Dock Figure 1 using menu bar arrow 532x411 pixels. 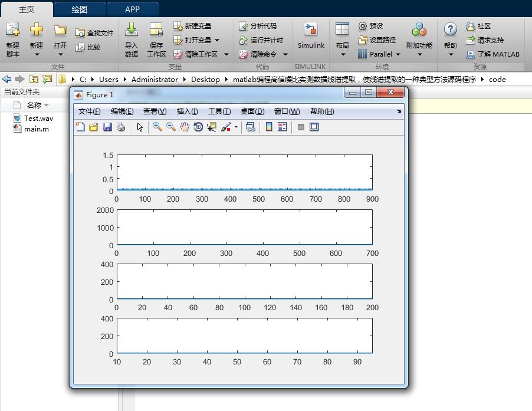399,111
